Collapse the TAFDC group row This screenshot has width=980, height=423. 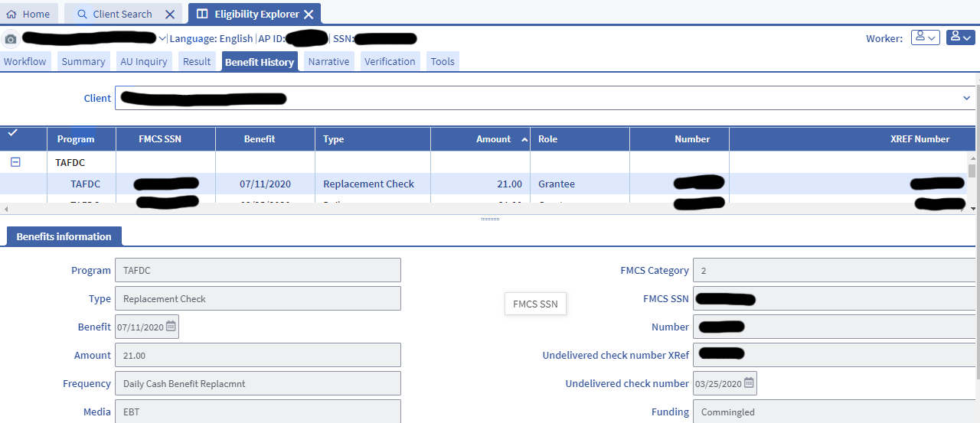coord(15,162)
